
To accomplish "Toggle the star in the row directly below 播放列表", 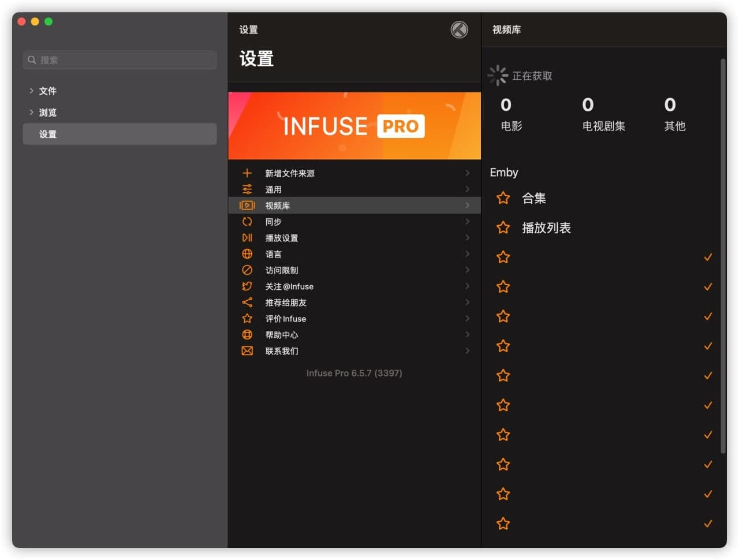I will (503, 257).
